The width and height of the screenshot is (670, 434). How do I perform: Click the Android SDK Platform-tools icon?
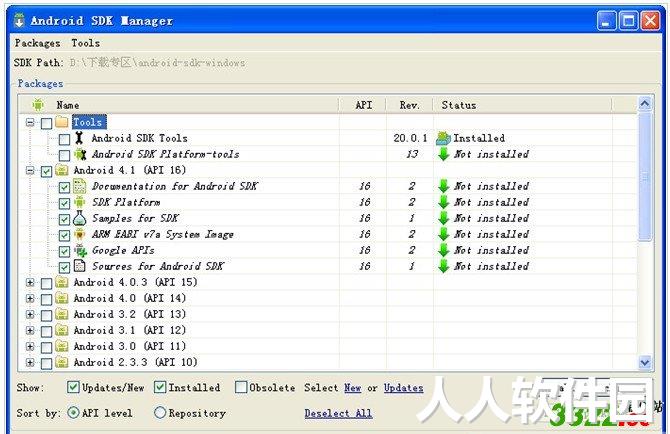pos(80,154)
